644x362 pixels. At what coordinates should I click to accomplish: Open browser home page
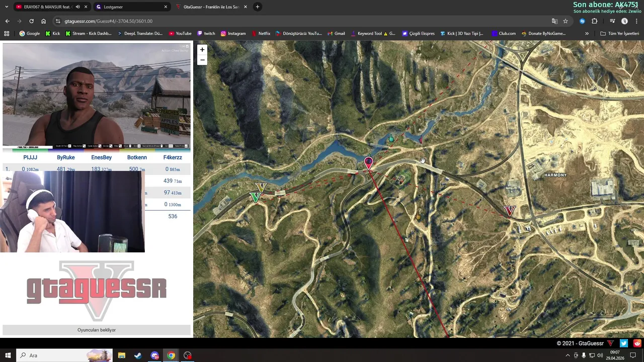click(43, 21)
